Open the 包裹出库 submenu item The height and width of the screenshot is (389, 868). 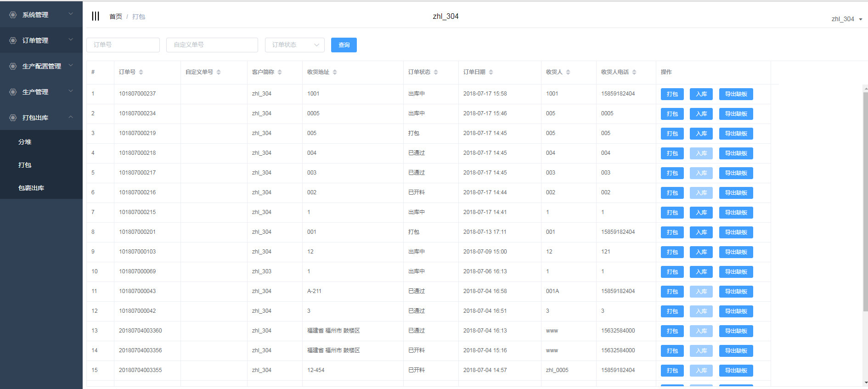click(x=31, y=188)
